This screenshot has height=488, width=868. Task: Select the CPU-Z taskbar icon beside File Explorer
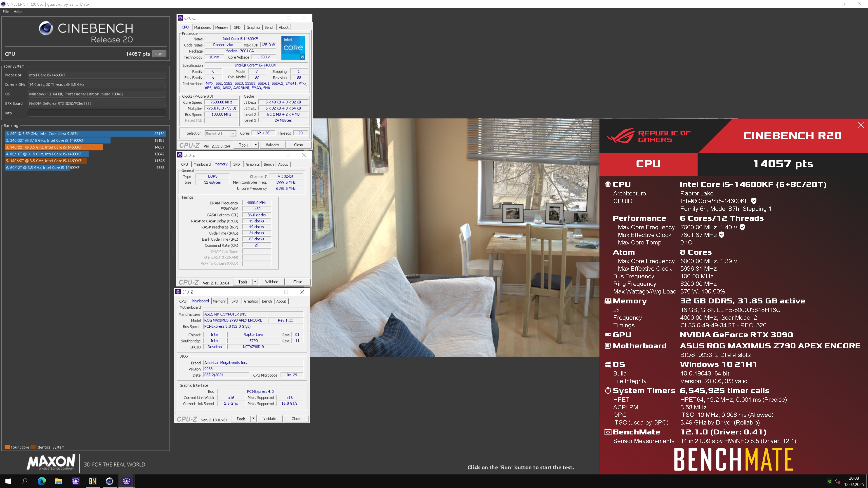coord(76,481)
